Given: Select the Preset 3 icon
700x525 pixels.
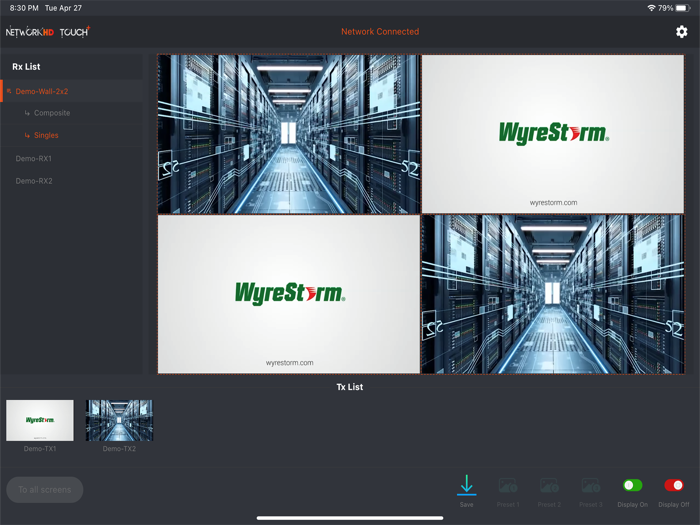Looking at the screenshot, I should click(591, 485).
